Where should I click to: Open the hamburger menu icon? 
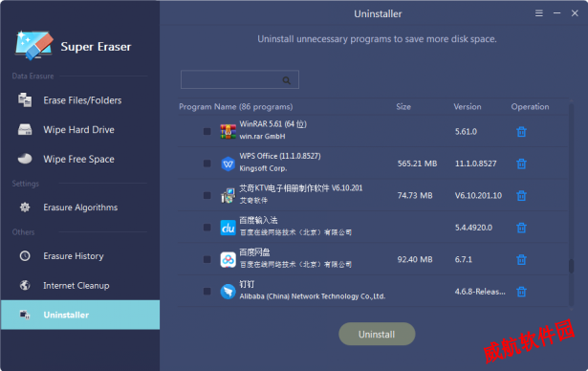point(539,13)
